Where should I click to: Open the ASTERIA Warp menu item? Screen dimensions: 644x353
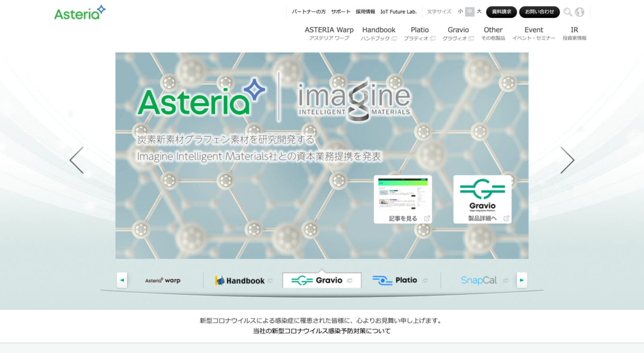329,33
